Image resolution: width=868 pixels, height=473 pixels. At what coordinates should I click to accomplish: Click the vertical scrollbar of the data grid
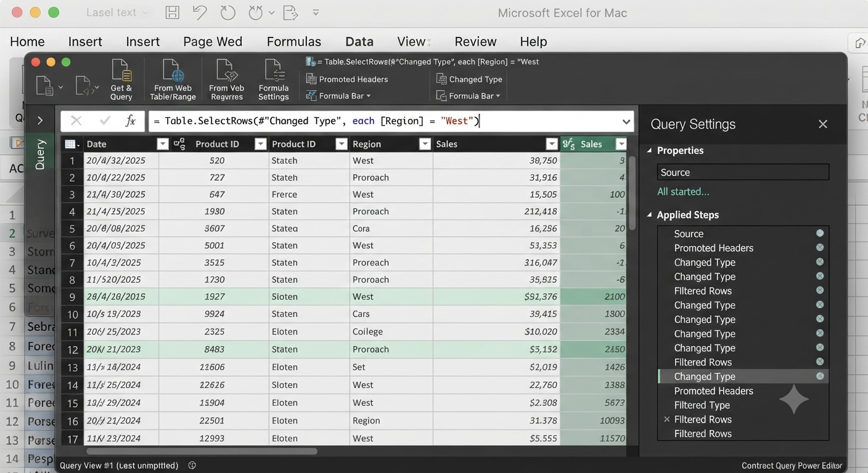pyautogui.click(x=631, y=194)
